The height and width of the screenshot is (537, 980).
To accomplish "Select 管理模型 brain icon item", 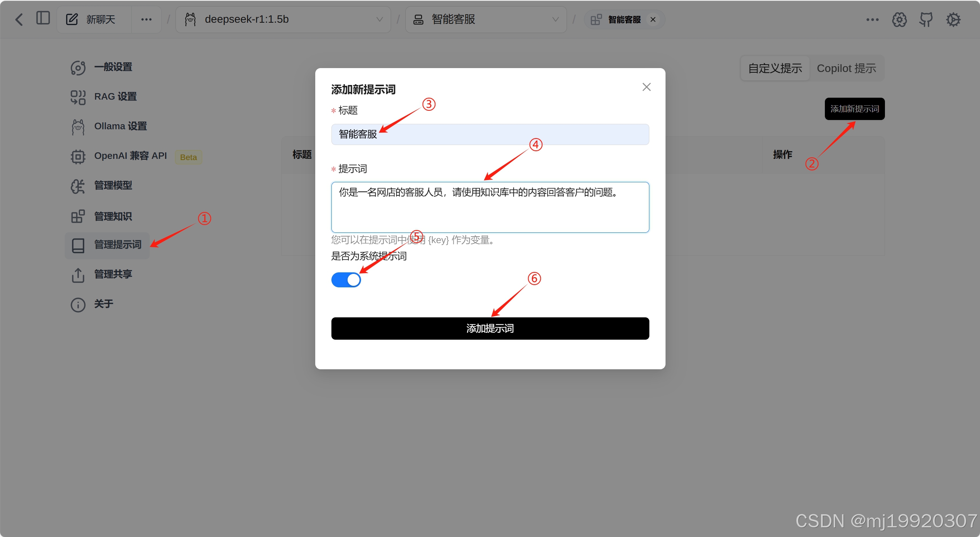I will [113, 186].
